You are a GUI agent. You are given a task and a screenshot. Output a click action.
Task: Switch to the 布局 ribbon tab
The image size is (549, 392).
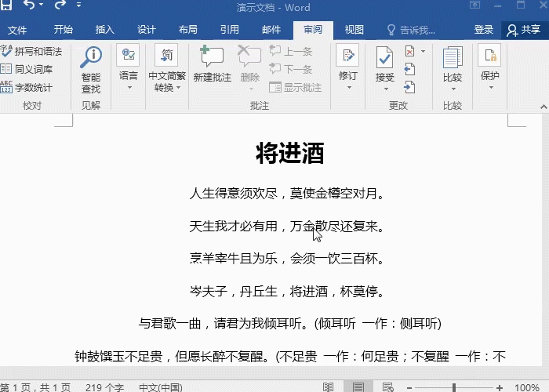pyautogui.click(x=188, y=30)
